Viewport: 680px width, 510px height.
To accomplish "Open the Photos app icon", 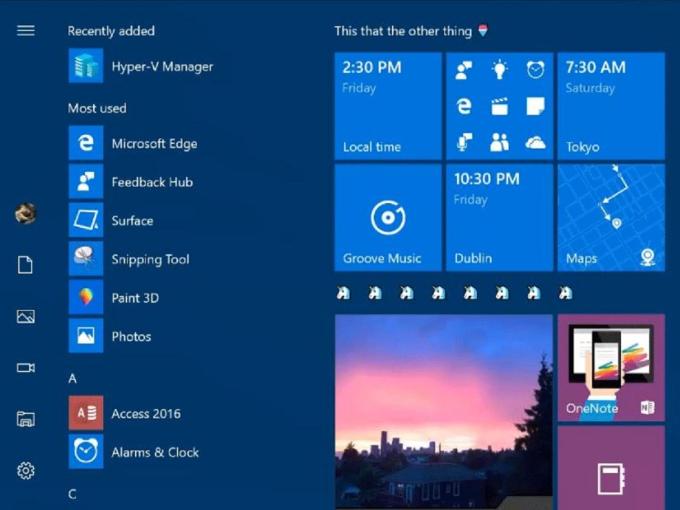I will click(86, 336).
